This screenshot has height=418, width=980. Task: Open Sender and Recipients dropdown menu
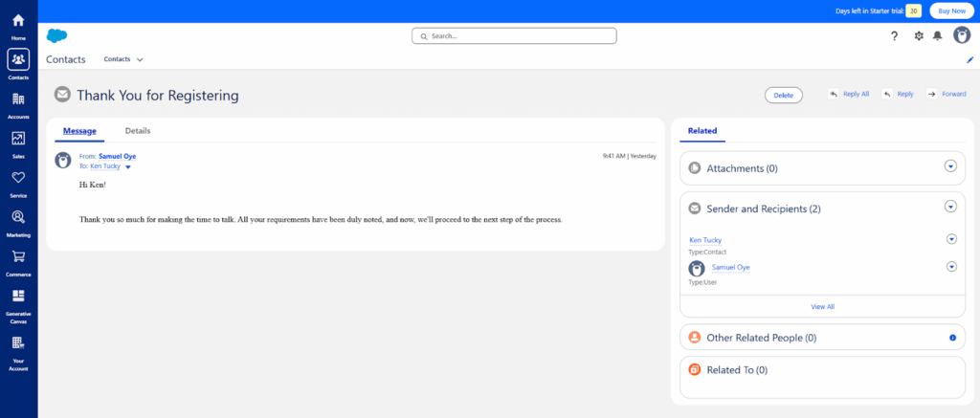pos(950,206)
